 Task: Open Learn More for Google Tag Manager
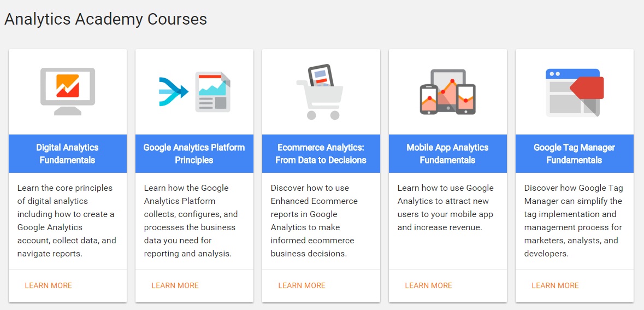[556, 285]
